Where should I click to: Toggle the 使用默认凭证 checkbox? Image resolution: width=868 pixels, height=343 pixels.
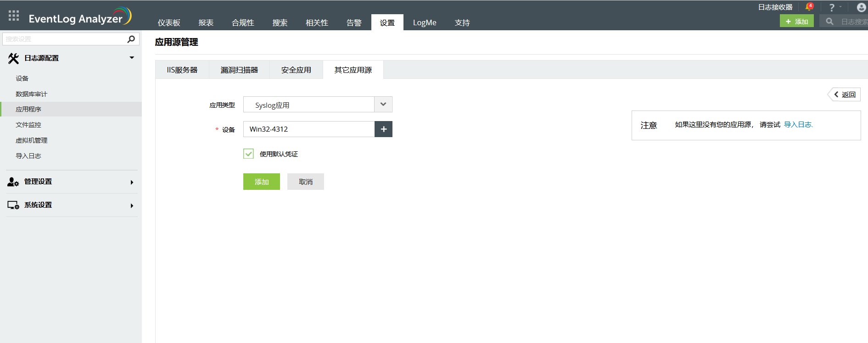248,154
